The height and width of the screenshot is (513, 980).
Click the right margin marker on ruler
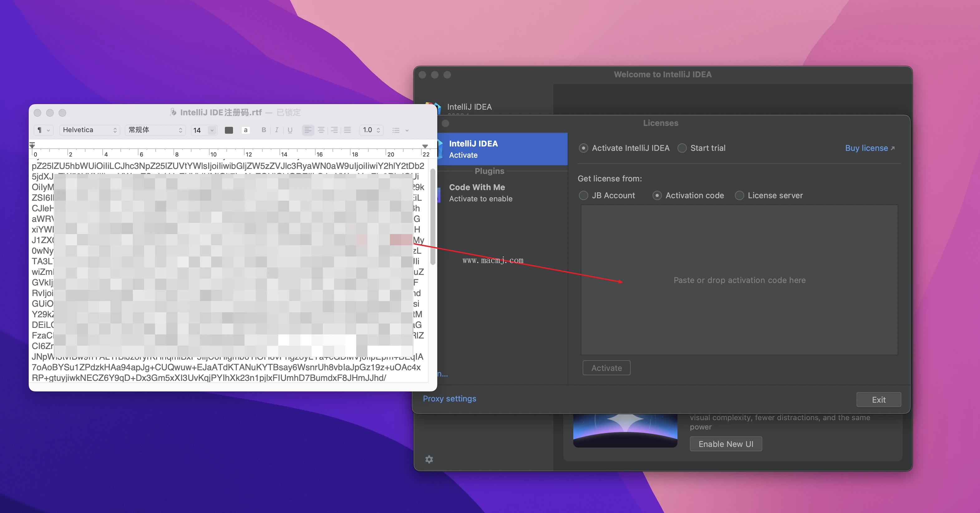pos(425,146)
